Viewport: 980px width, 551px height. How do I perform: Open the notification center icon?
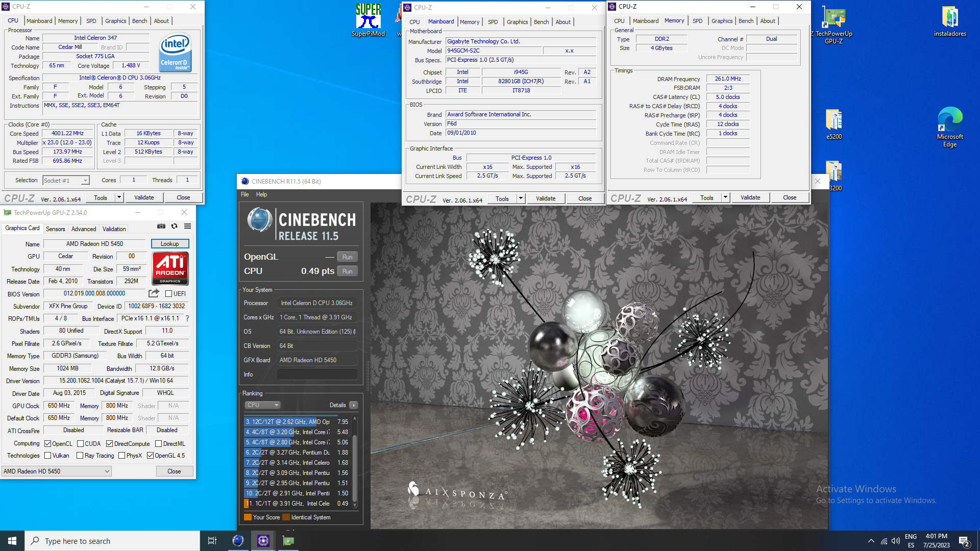click(x=964, y=541)
